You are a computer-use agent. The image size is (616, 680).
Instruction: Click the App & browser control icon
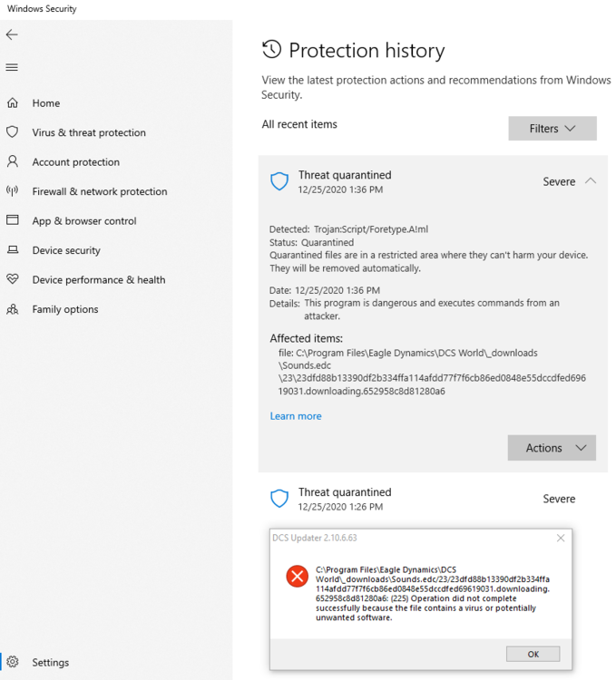pos(13,220)
